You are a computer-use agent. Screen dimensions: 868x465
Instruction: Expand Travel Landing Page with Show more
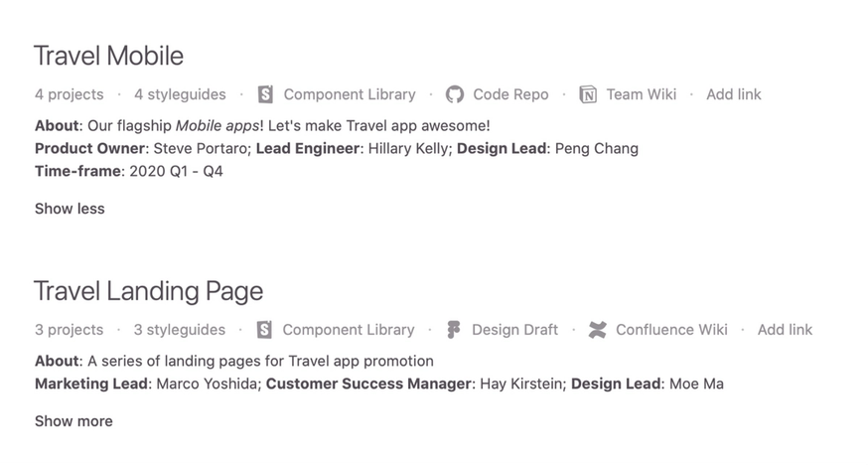tap(73, 421)
